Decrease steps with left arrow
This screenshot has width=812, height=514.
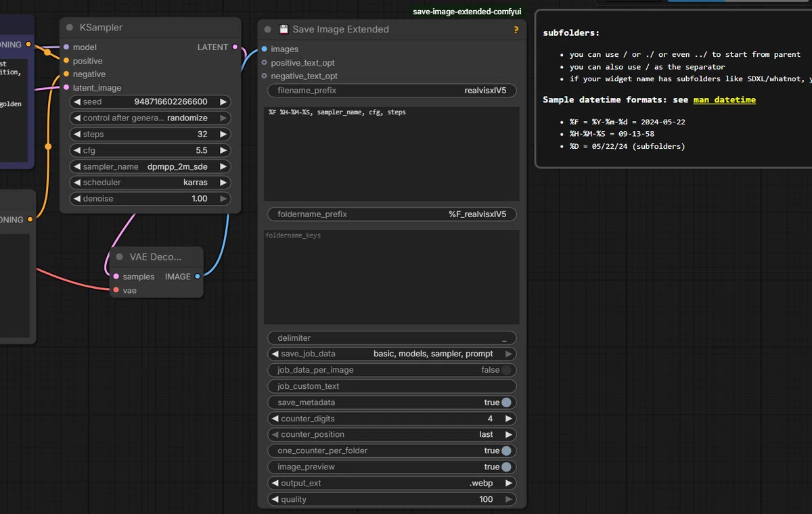pos(77,135)
